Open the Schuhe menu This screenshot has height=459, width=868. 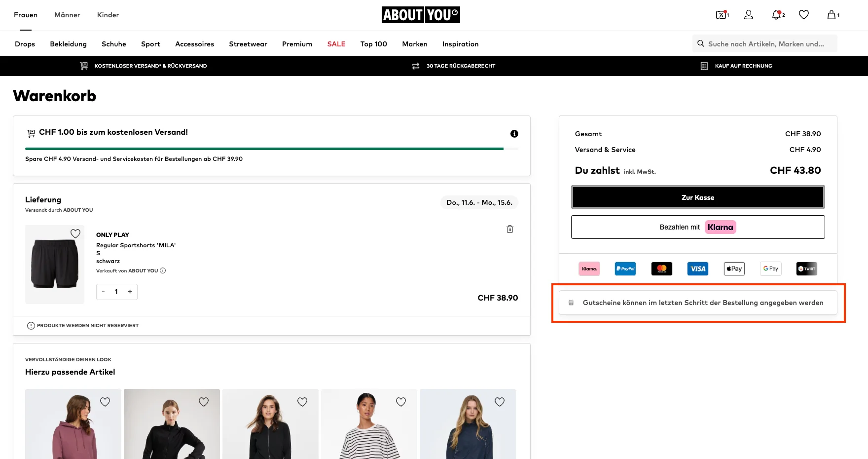pos(114,44)
